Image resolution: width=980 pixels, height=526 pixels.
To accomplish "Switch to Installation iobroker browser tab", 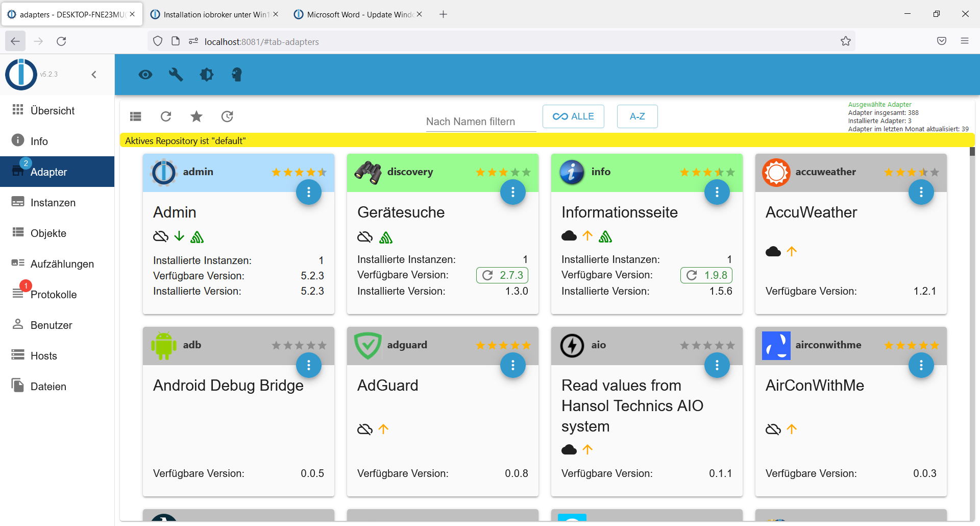I will pyautogui.click(x=215, y=14).
